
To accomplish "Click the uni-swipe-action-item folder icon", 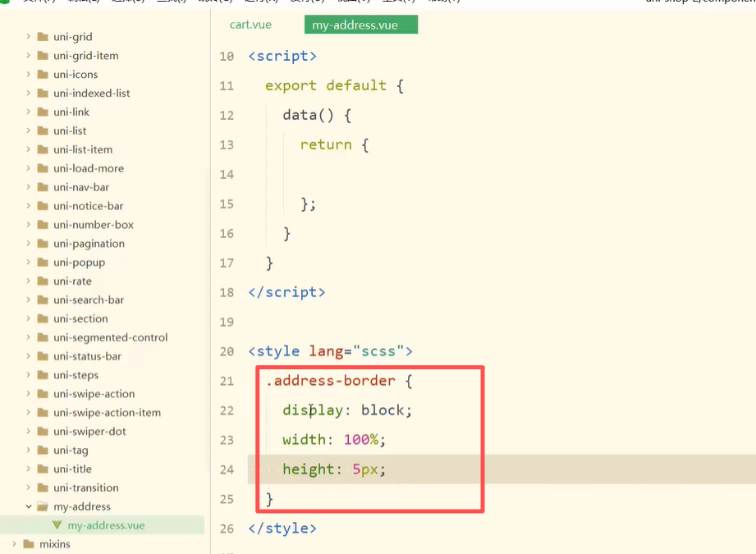I will click(43, 413).
